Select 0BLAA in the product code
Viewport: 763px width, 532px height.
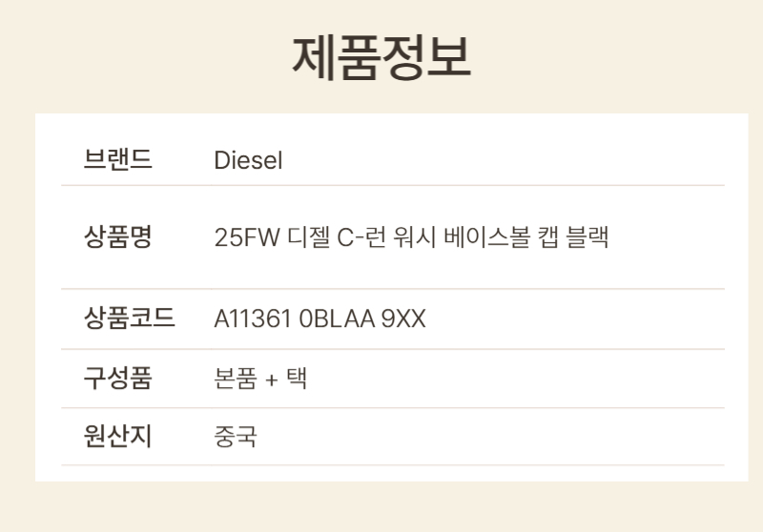[x=336, y=319]
